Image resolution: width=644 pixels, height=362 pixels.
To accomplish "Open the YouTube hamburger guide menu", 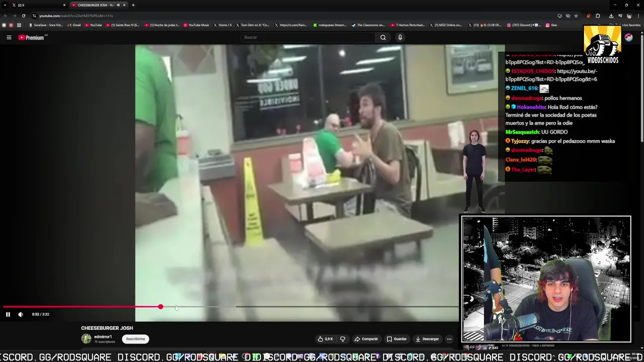I will click(x=9, y=37).
